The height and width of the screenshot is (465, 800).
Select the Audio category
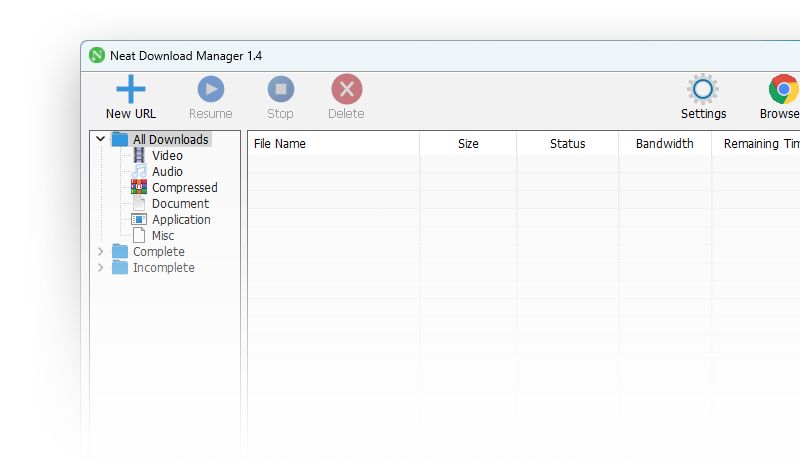(167, 172)
